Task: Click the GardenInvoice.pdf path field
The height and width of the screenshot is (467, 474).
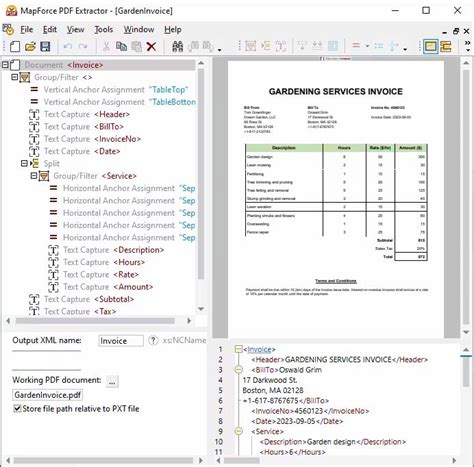Action: [48, 395]
